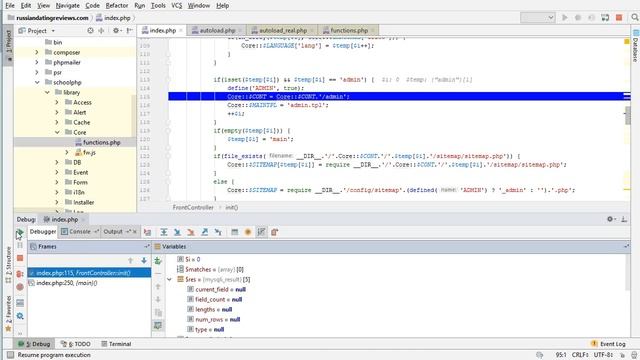640x360 pixels.
Task: Show execution point in debugger toolbar
Action: (148, 232)
